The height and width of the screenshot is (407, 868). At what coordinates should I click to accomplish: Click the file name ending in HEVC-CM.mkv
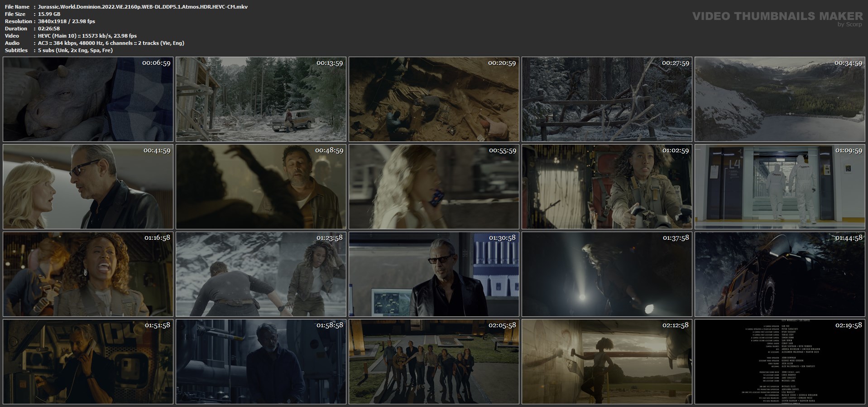143,7
